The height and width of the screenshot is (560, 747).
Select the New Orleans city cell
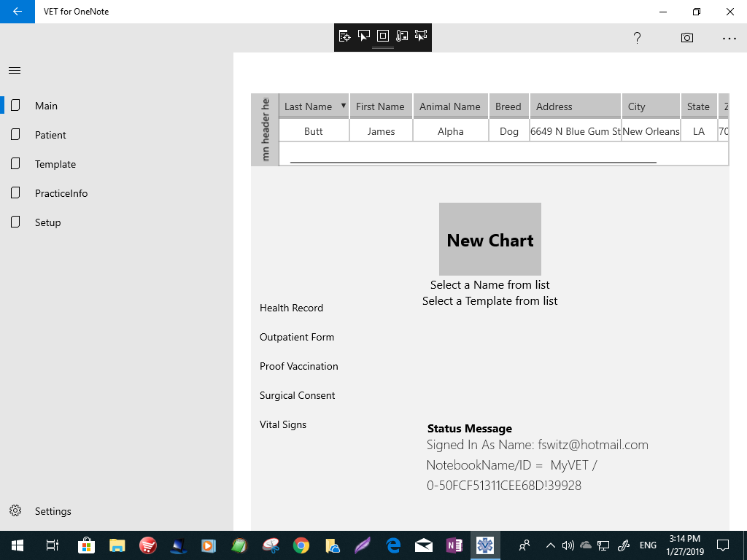tap(651, 131)
